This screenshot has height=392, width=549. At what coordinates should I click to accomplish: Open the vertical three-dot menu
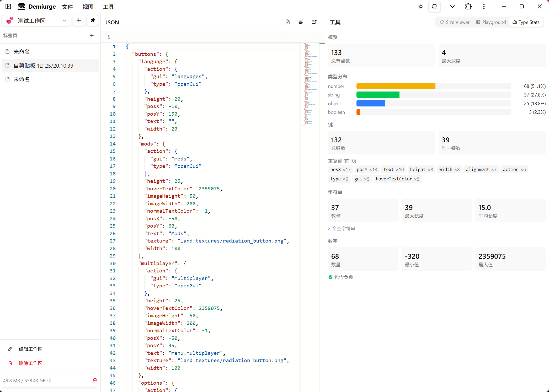[x=484, y=7]
